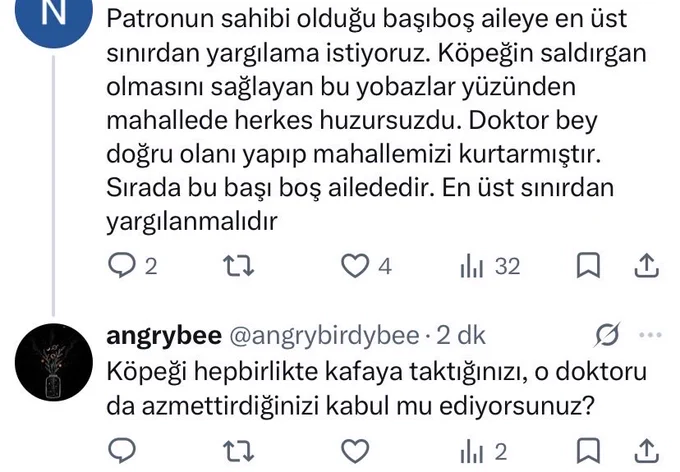
Task: Open angrybee's profile avatar picture
Action: point(54,362)
